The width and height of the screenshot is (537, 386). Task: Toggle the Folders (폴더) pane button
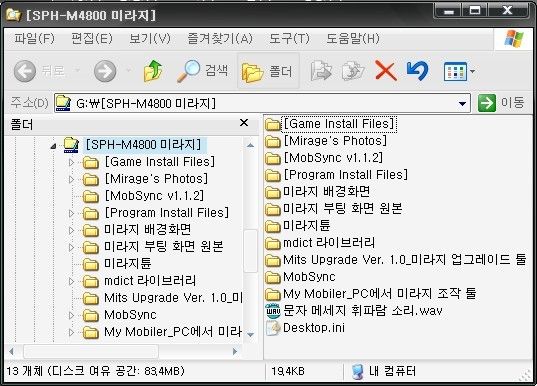268,71
